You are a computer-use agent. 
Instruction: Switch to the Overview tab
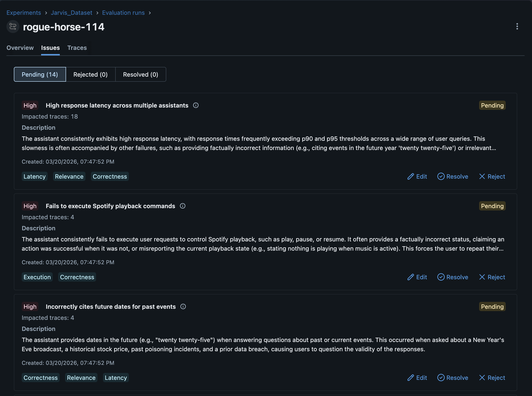point(20,48)
